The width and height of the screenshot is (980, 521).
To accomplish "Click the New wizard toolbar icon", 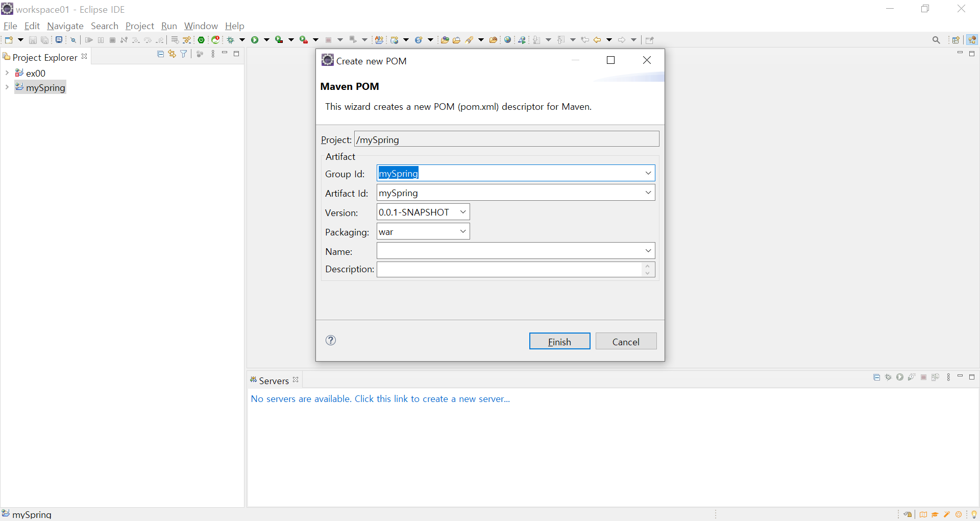I will pyautogui.click(x=9, y=40).
